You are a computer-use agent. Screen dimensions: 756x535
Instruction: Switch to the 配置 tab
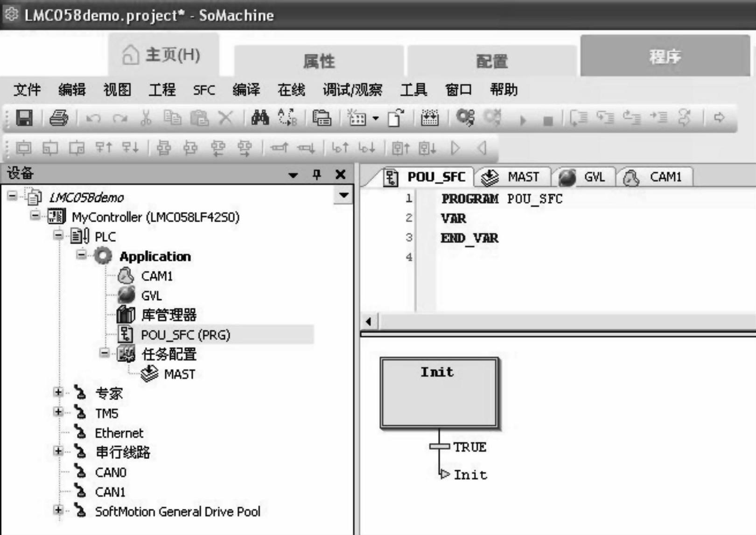coord(492,61)
